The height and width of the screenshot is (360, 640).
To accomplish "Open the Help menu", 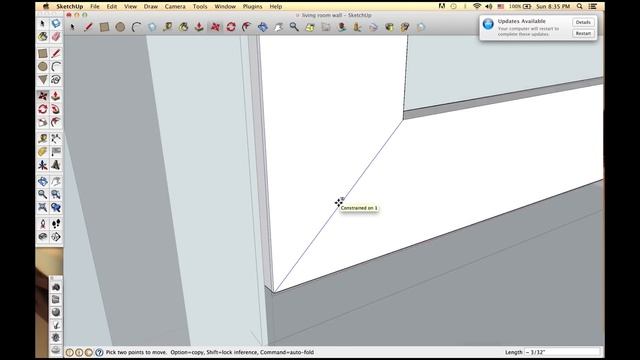I will pos(276,7).
